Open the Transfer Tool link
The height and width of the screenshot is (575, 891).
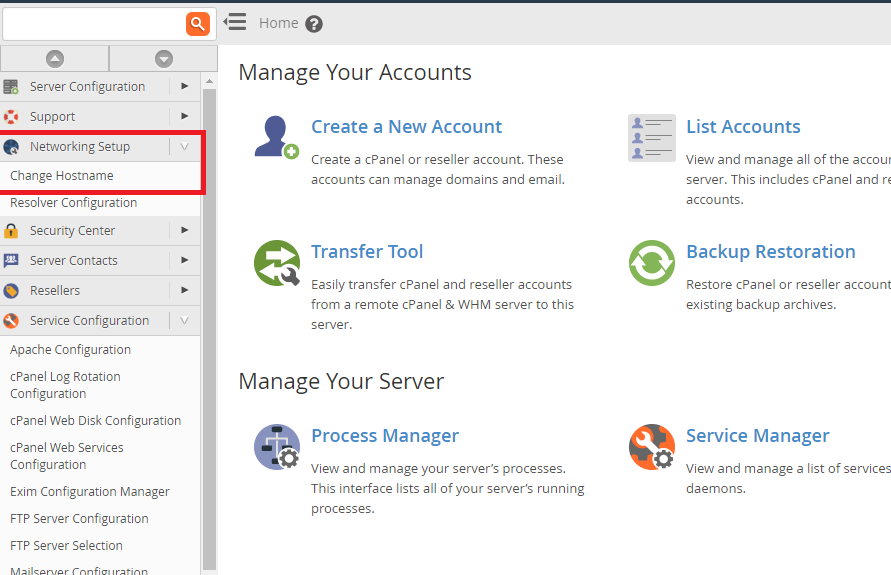(367, 251)
